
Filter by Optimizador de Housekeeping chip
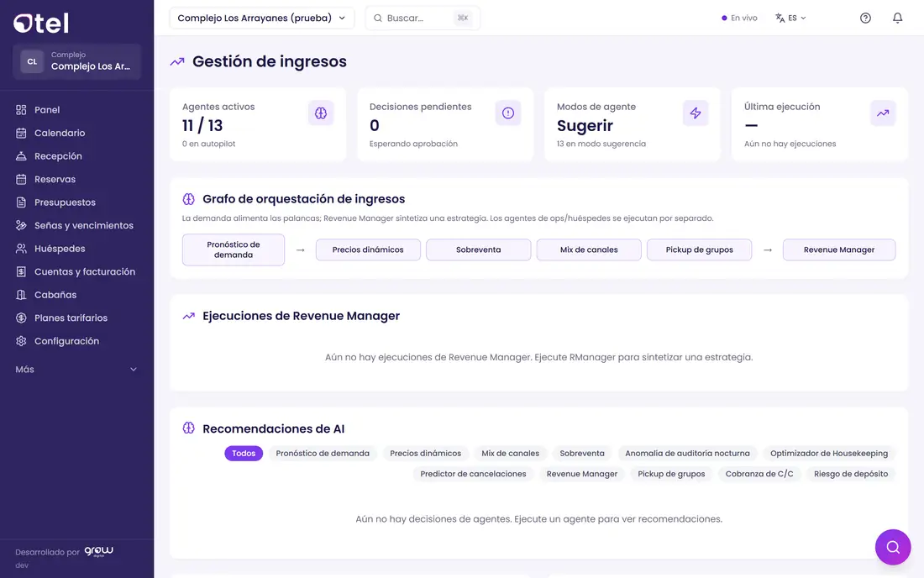(x=829, y=453)
